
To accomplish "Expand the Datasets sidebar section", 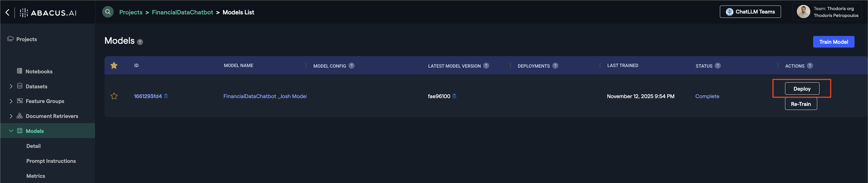I will 11,86.
